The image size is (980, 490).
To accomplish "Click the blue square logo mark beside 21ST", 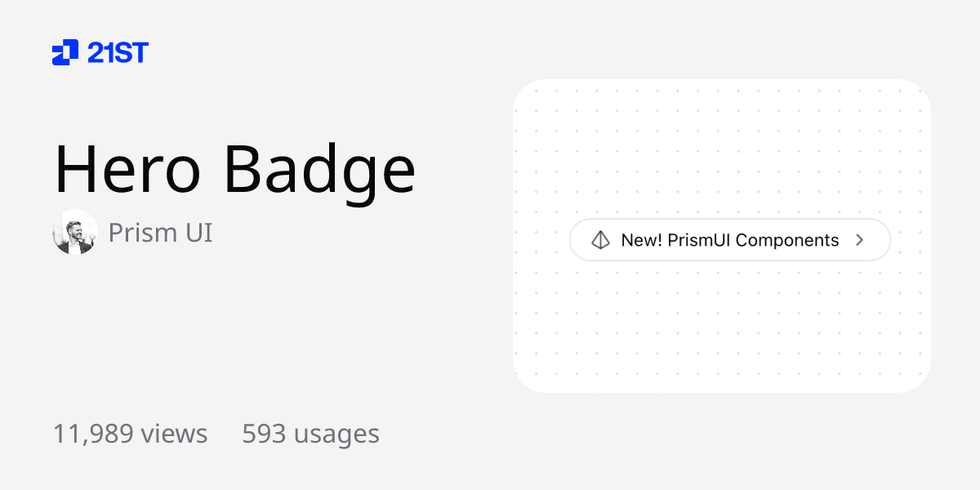I will point(65,52).
